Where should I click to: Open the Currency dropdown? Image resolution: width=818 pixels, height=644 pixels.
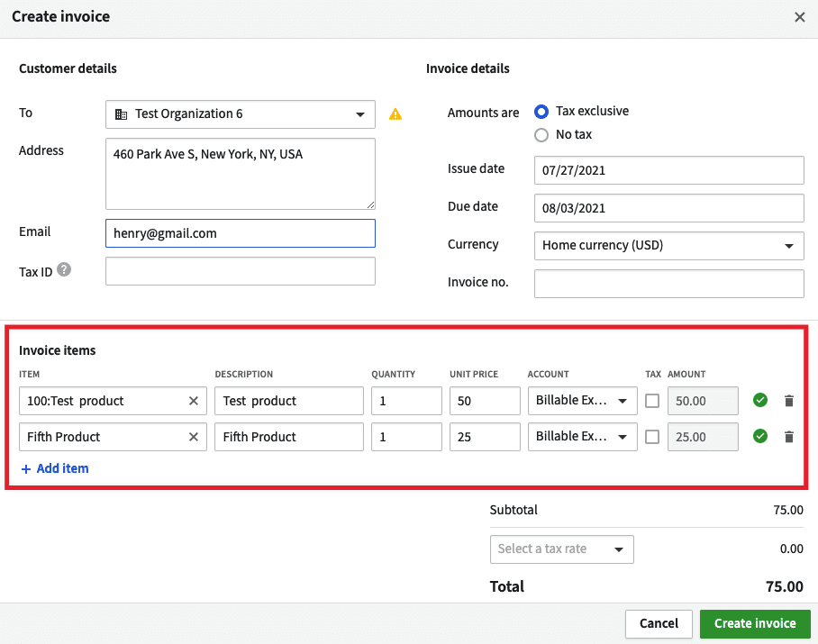[x=668, y=245]
